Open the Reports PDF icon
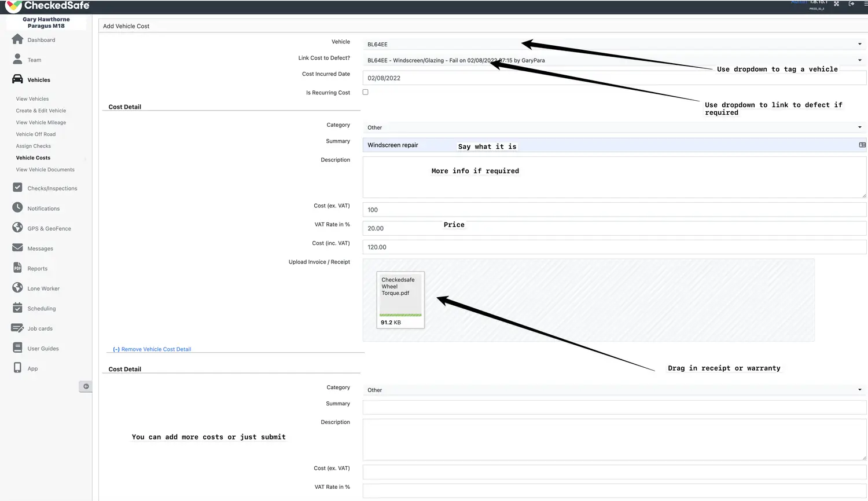 coord(17,268)
